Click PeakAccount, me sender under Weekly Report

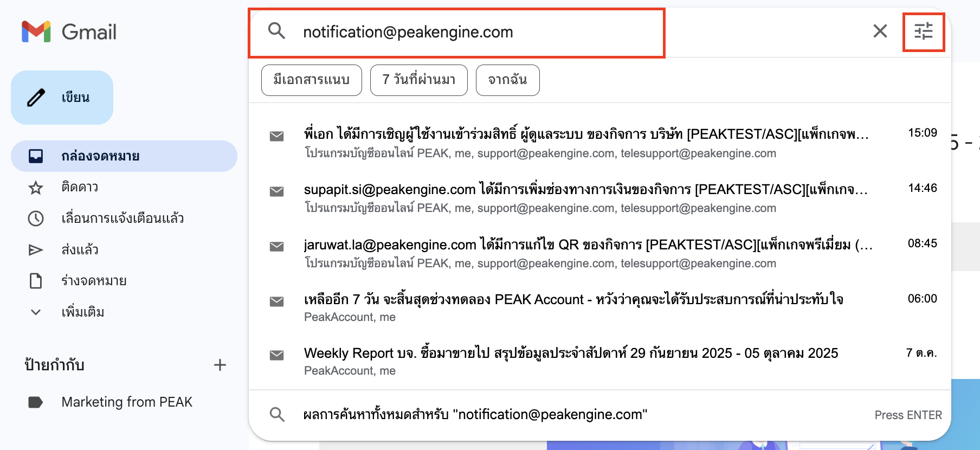pos(350,371)
